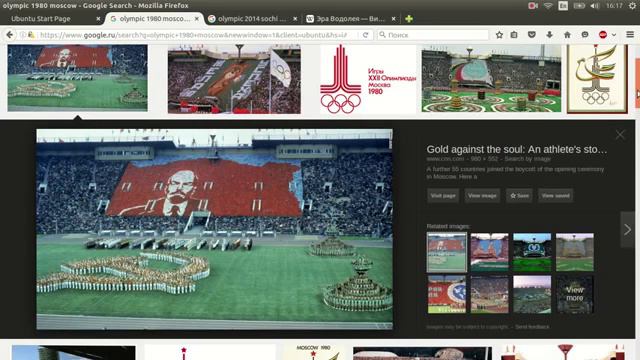Viewport: 640px width, 360px height.
Task: Expand the Adblock icon dropdown arrow
Action: 613,35
